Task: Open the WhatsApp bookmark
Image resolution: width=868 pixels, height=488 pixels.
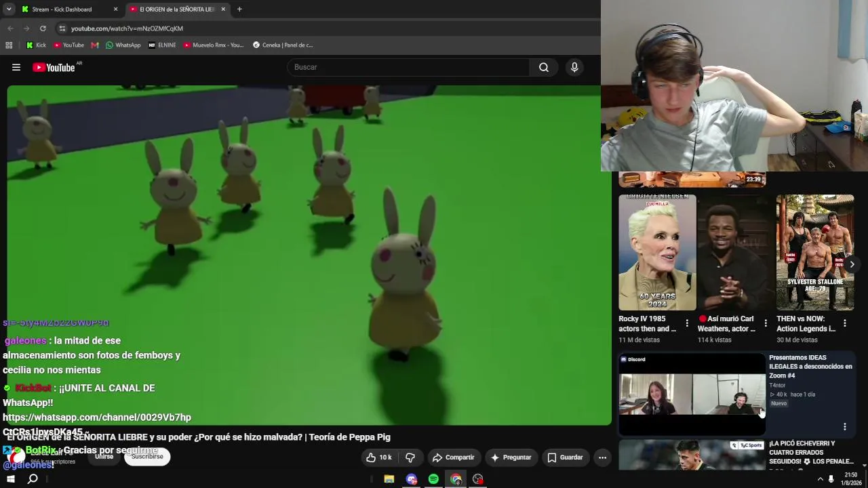Action: point(123,45)
